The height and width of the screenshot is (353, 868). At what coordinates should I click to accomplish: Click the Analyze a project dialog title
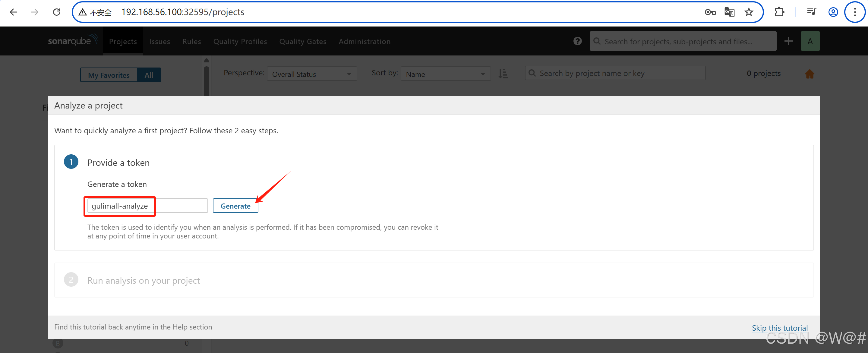tap(88, 106)
